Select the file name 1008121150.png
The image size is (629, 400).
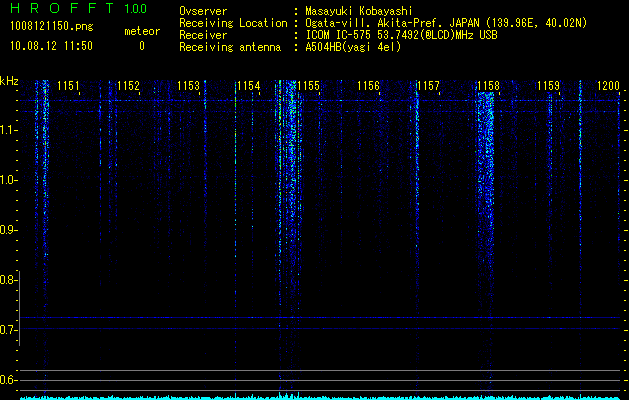(x=52, y=26)
